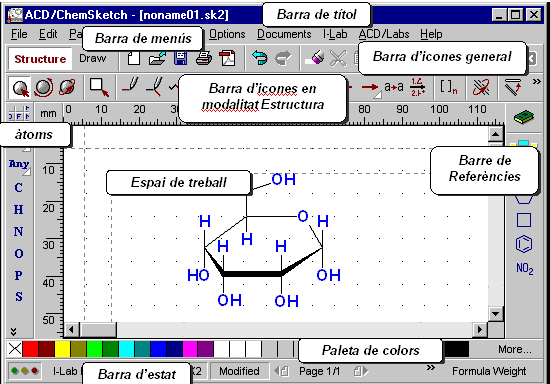
Task: Insert the NO2 group template
Action: pos(525,269)
